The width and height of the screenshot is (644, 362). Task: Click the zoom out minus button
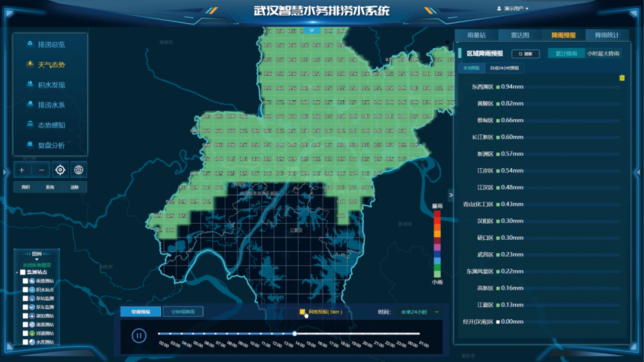click(41, 170)
